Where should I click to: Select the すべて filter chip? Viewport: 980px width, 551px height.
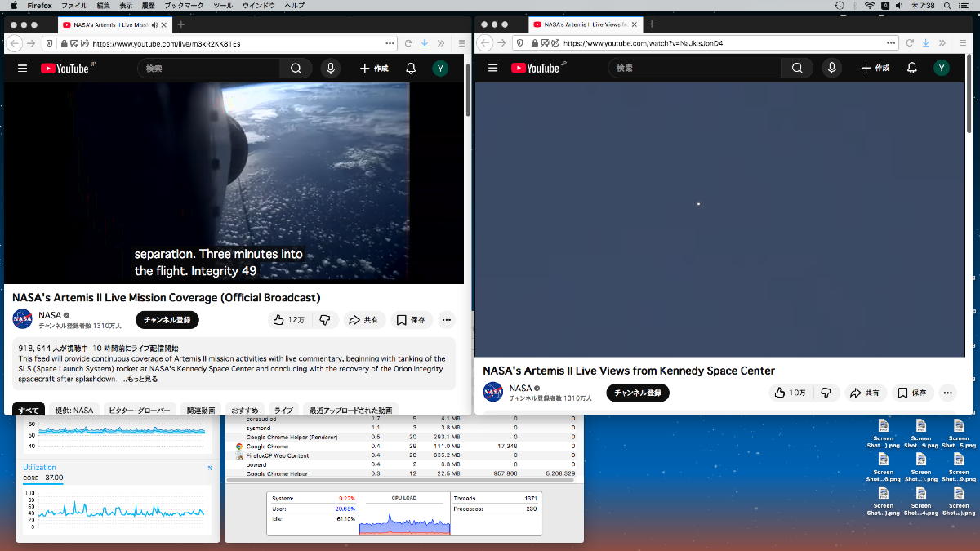[29, 410]
